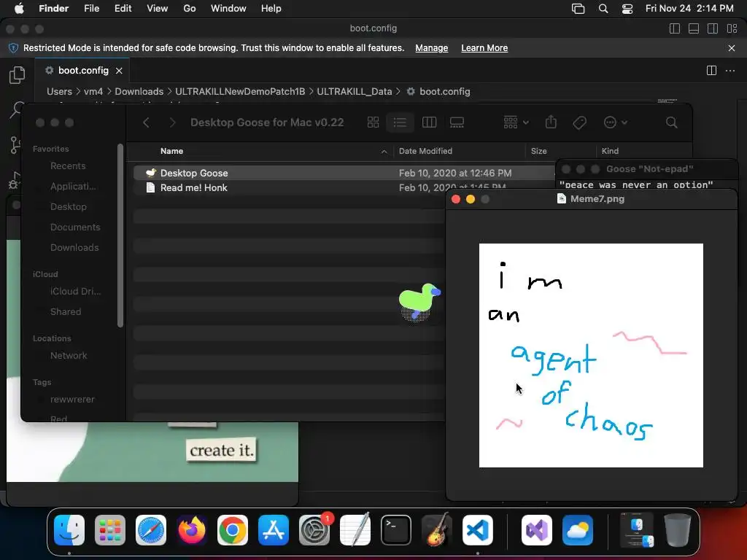Dismiss the Restricted Mode banner
This screenshot has height=560, width=747.
tap(732, 47)
